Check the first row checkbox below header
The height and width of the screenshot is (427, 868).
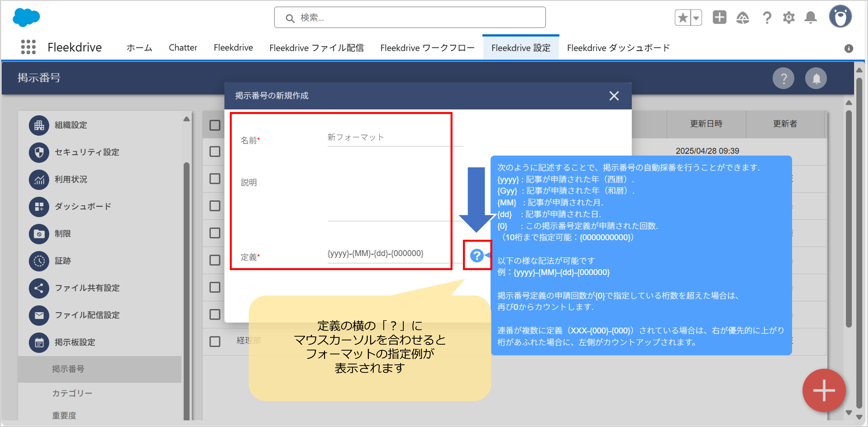[215, 152]
